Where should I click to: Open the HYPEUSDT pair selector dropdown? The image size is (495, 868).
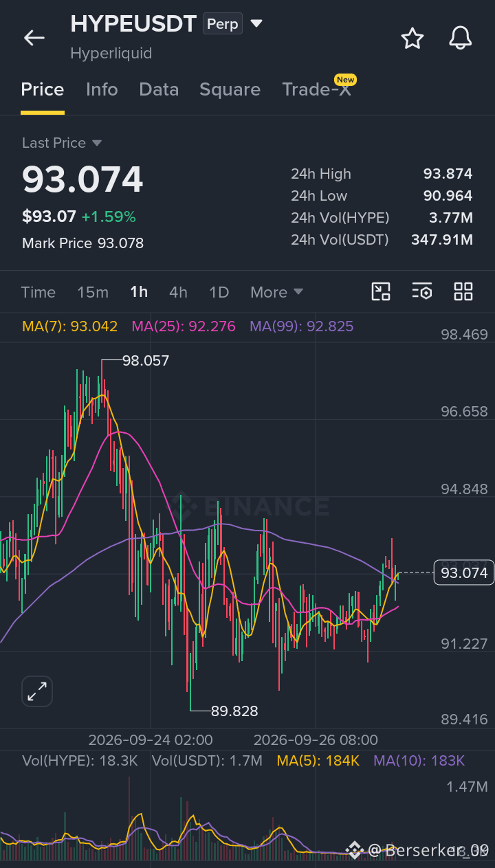click(256, 24)
